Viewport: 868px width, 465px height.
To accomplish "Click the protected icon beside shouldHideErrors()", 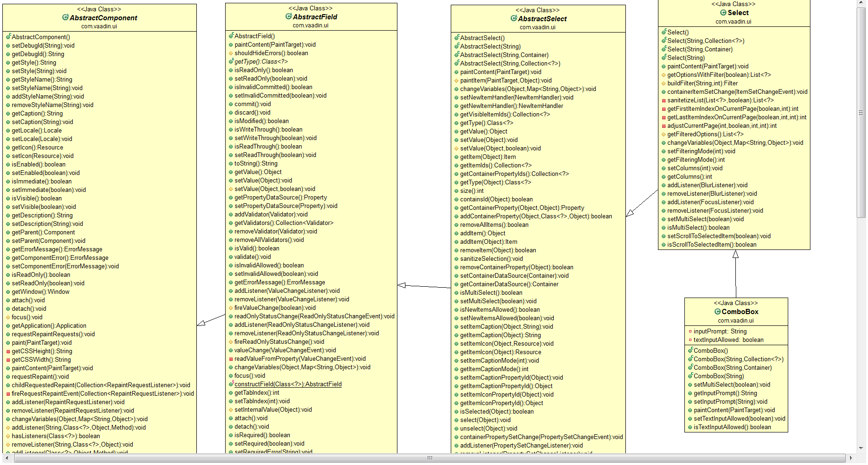I will click(x=231, y=53).
